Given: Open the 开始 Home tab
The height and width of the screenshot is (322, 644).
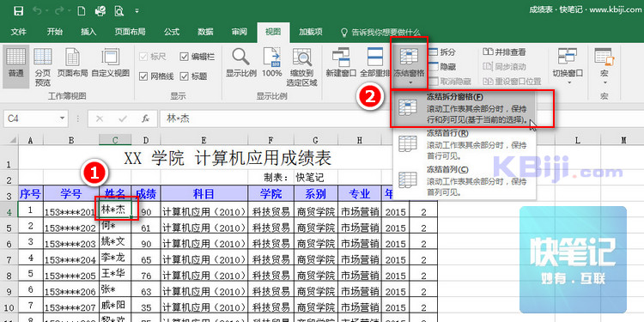Looking at the screenshot, I should point(55,32).
